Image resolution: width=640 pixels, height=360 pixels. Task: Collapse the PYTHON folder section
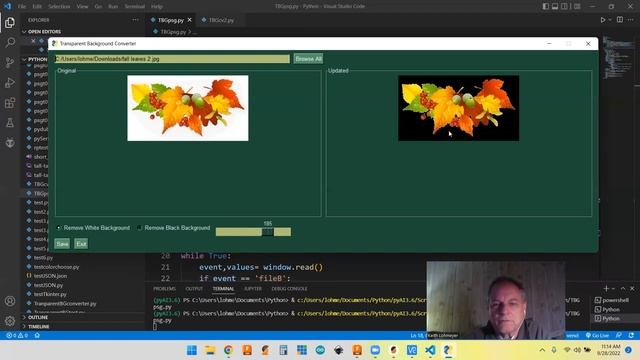point(35,59)
